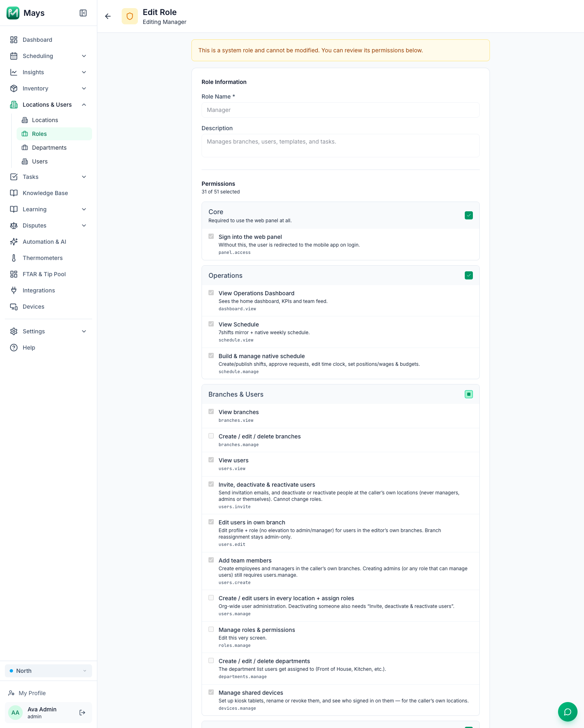This screenshot has width=584, height=728.
Task: Click the Scheduling calendar icon
Action: click(14, 56)
